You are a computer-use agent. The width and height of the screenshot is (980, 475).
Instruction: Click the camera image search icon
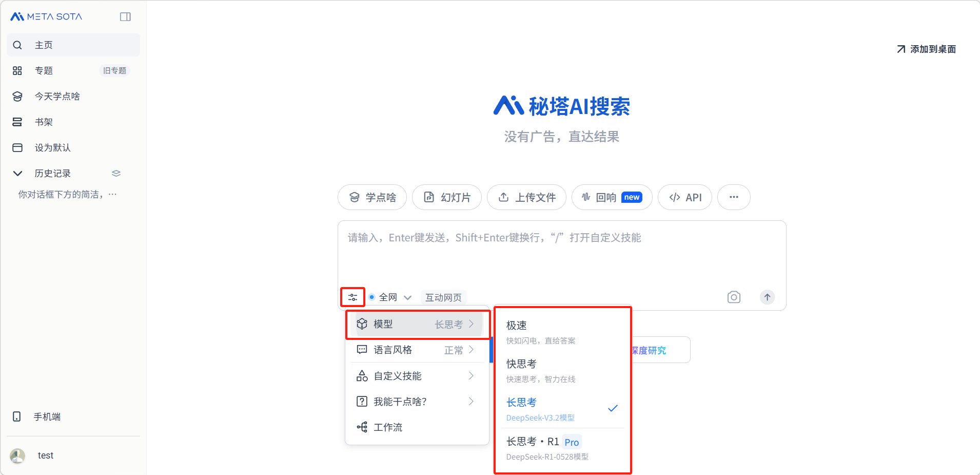point(734,297)
